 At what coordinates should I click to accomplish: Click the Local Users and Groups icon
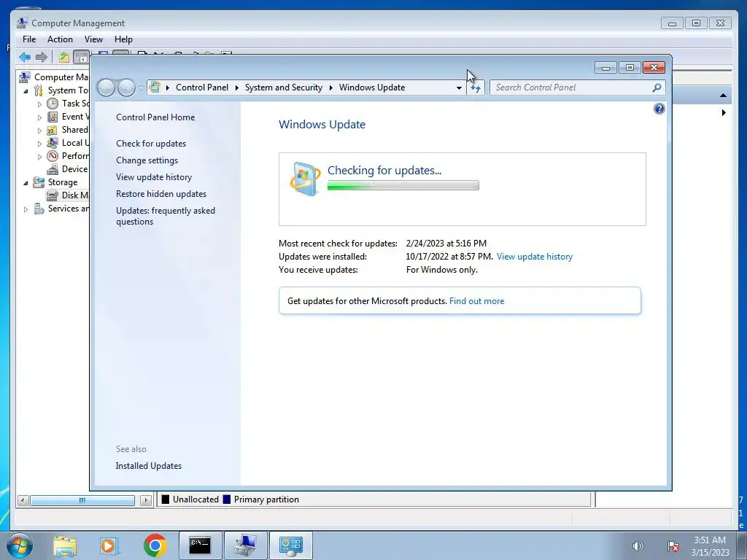click(x=53, y=143)
